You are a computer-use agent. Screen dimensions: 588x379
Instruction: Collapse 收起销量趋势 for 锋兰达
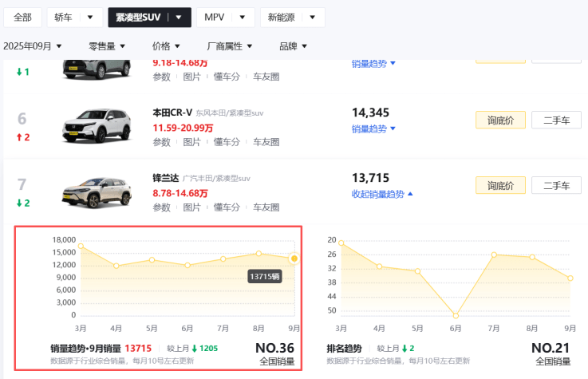pos(382,194)
